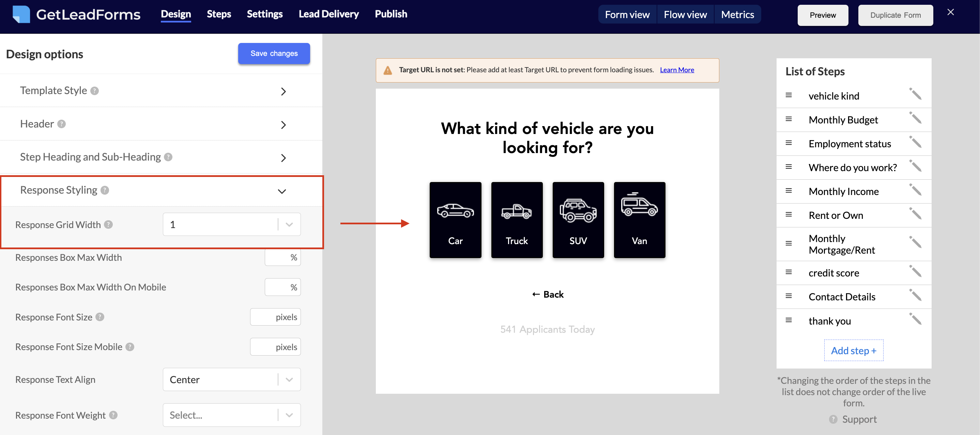
Task: Click the warning icon in Target URL banner
Action: point(388,70)
